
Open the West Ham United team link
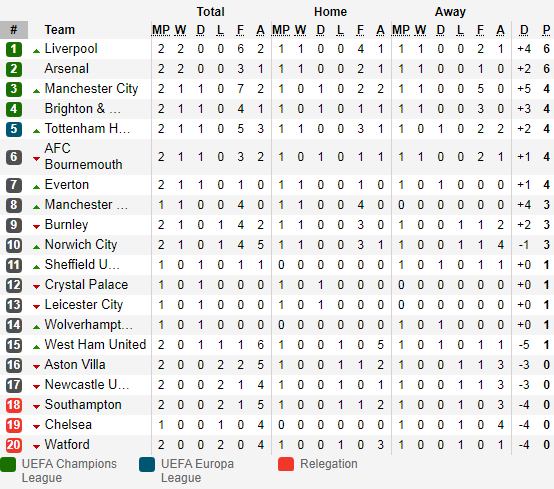click(95, 344)
